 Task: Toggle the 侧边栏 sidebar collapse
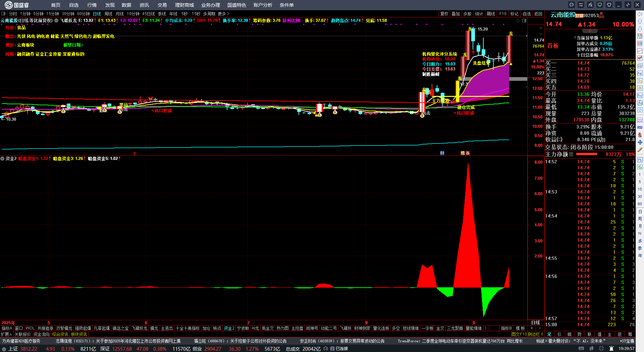pos(536,334)
